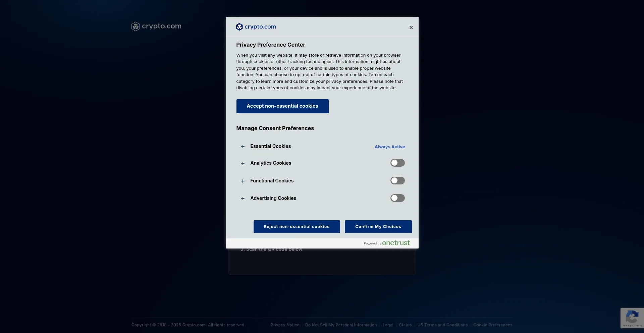Turn on the Advertising Cookies switch
This screenshot has width=644, height=333.
[x=397, y=198]
